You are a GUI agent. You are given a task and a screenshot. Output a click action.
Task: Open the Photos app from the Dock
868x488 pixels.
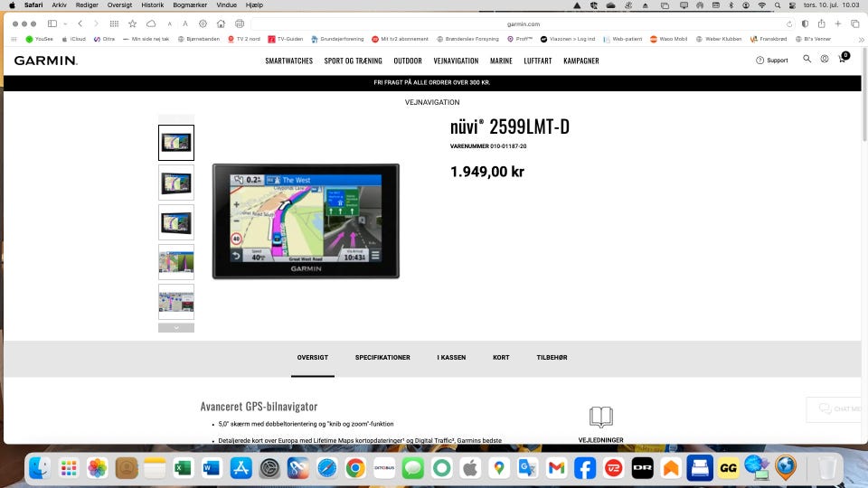(x=97, y=469)
